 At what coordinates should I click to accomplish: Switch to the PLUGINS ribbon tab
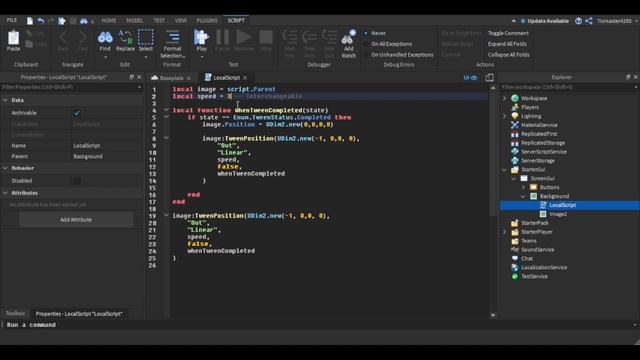tap(207, 20)
